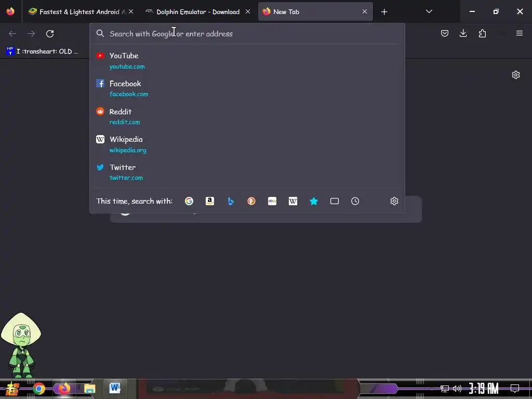This screenshot has width=532, height=399.
Task: Open Chrome from the taskbar
Action: point(38,389)
